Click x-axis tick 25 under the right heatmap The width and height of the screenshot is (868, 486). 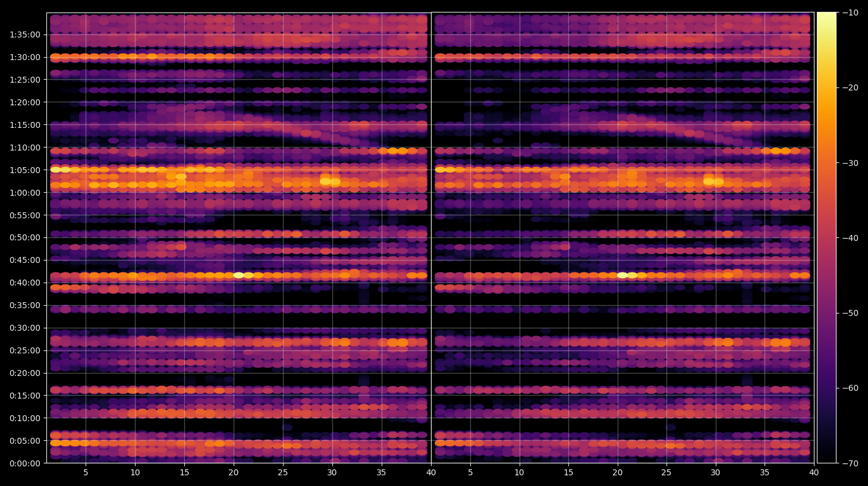pos(666,473)
